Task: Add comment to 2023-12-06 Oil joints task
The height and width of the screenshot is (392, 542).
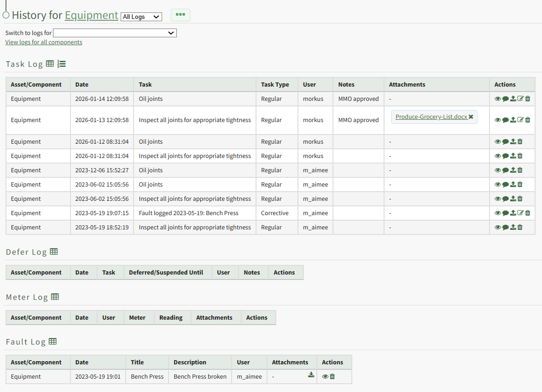Action: pyautogui.click(x=505, y=170)
